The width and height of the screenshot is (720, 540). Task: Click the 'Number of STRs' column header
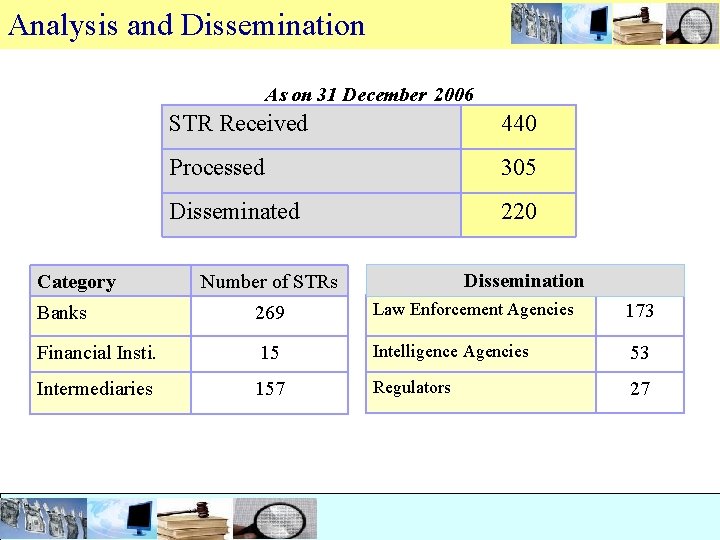[270, 281]
